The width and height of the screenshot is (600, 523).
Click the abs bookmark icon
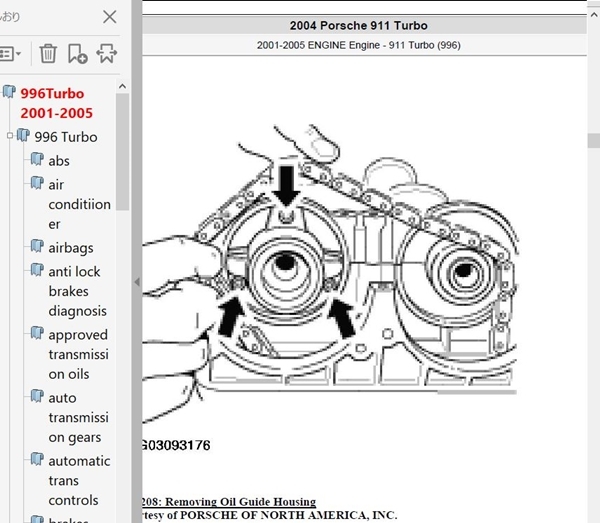pos(37,159)
